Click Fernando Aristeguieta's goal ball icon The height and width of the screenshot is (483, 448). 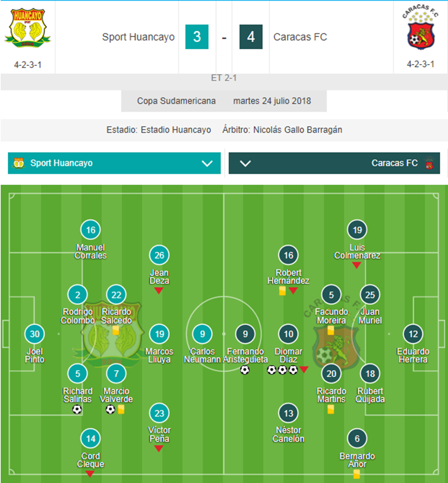pyautogui.click(x=245, y=370)
